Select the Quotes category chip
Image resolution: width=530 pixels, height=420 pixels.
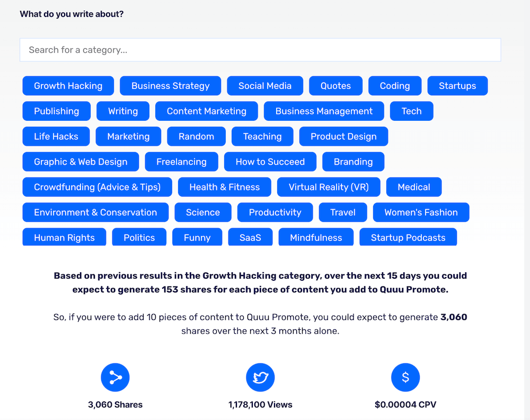tap(335, 86)
